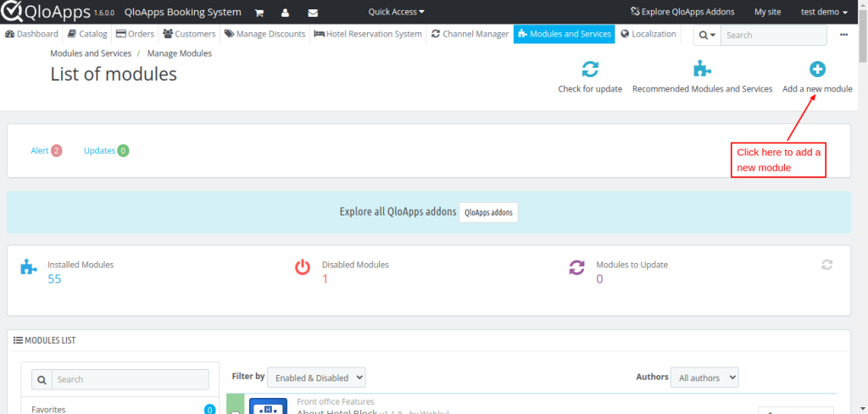Expand the Quick Access dropdown

[x=397, y=12]
